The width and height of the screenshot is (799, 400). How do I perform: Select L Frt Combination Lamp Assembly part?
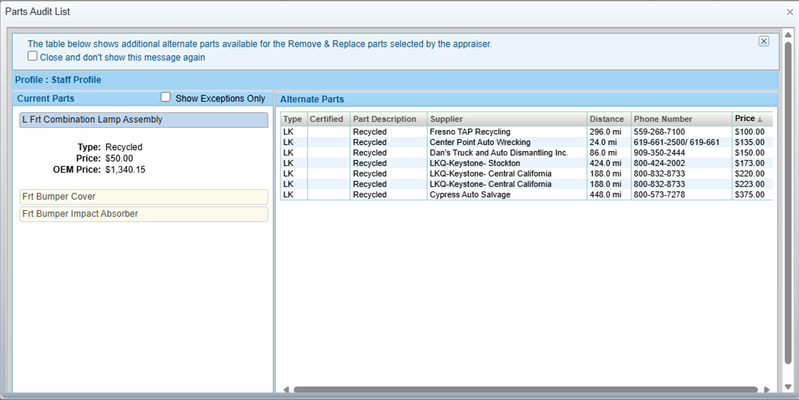144,120
